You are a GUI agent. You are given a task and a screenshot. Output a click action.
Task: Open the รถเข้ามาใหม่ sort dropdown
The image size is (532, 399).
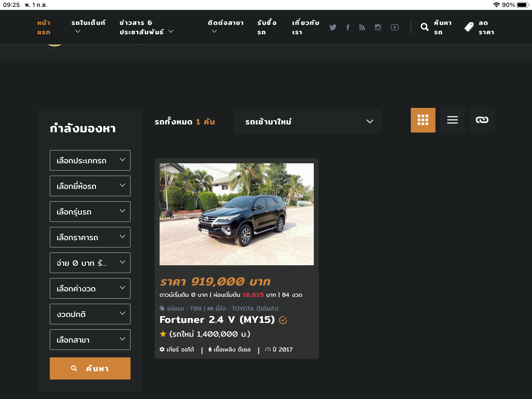(307, 121)
